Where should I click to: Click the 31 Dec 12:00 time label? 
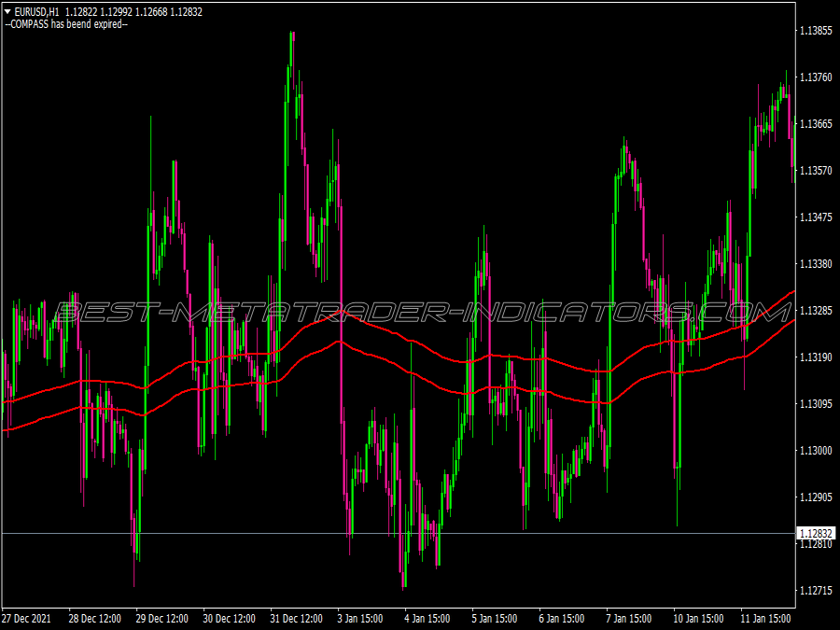click(296, 619)
